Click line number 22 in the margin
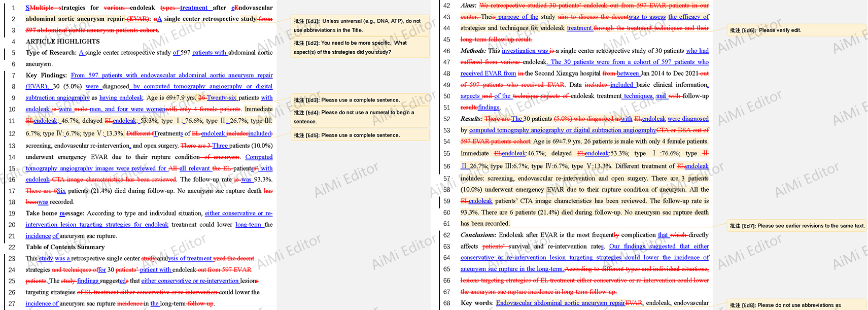Screen dimensions: 868x310 [12, 247]
